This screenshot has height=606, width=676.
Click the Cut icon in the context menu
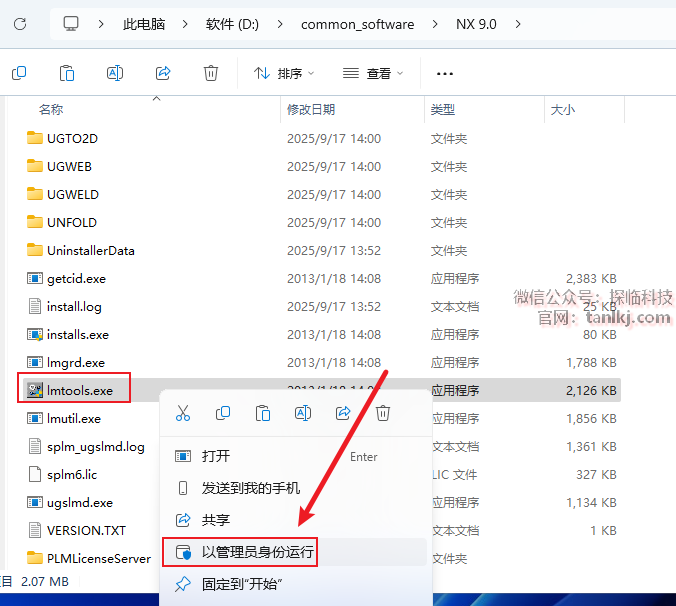point(183,413)
